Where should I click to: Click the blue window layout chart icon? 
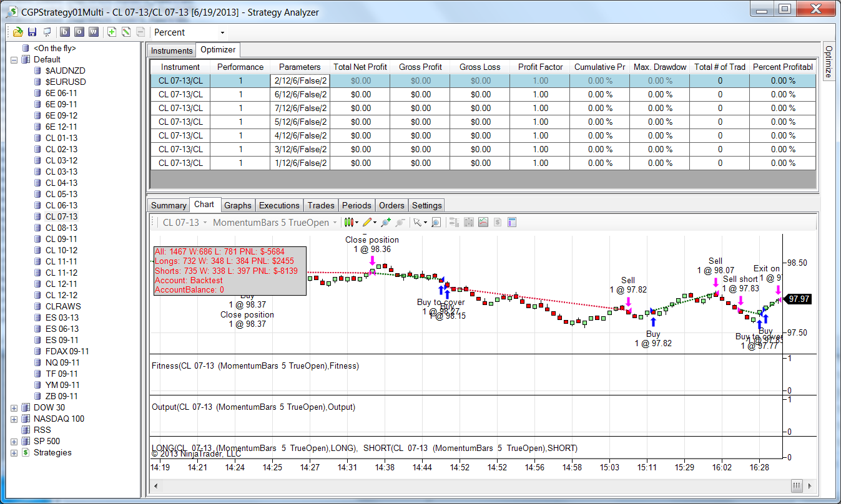pyautogui.click(x=512, y=222)
